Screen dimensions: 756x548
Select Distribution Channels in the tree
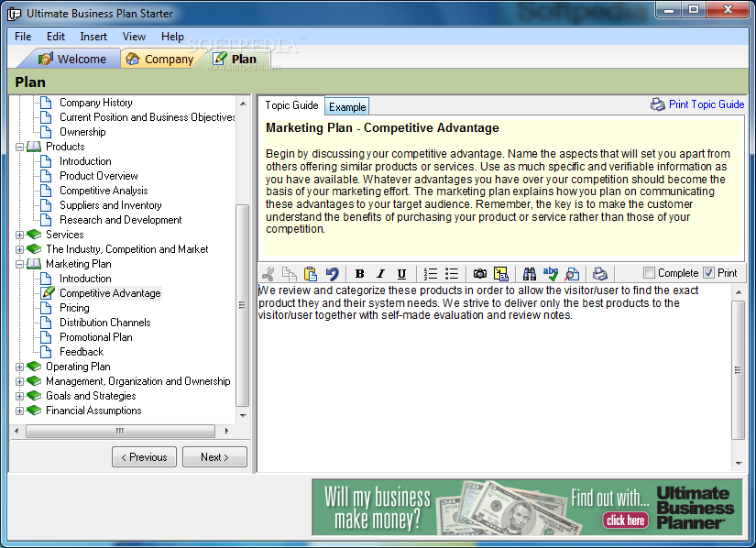[x=105, y=323]
